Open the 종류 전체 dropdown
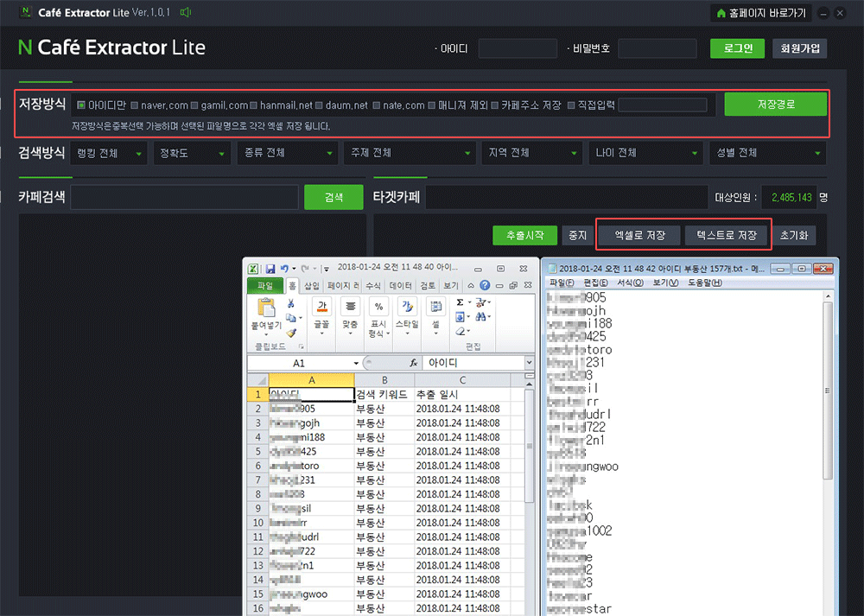The image size is (864, 616). 288,153
